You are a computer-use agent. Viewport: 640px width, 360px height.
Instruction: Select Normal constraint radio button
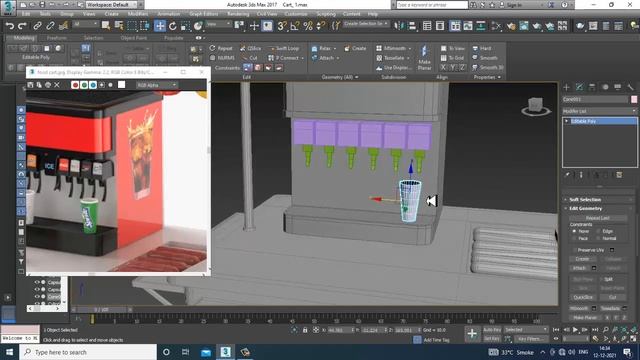pos(598,238)
